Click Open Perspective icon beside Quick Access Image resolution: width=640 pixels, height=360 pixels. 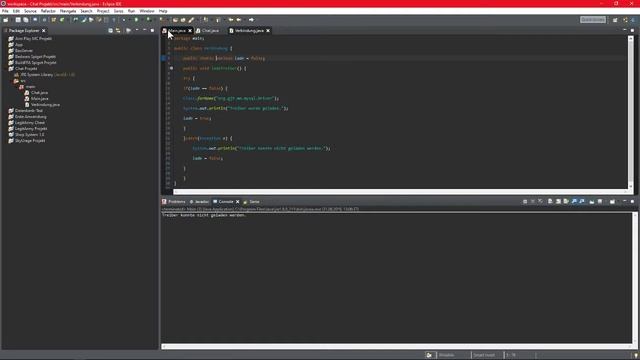(x=615, y=20)
